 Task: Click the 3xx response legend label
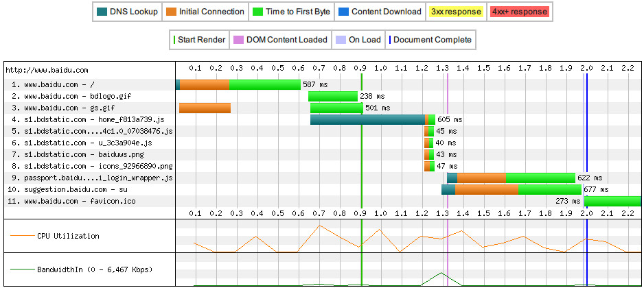(456, 12)
